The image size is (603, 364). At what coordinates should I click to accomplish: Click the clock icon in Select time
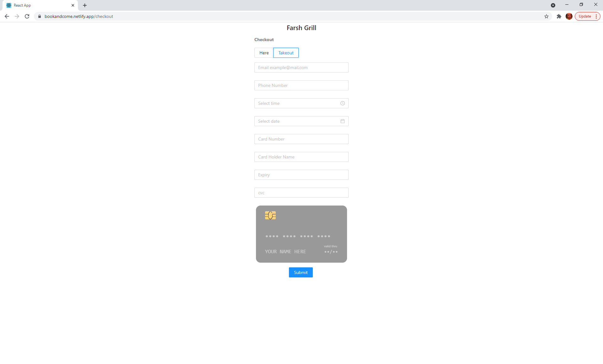(343, 103)
